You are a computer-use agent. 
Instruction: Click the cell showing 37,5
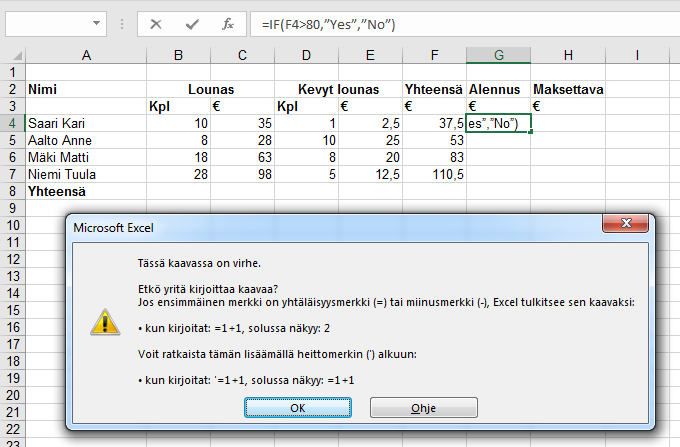435,123
